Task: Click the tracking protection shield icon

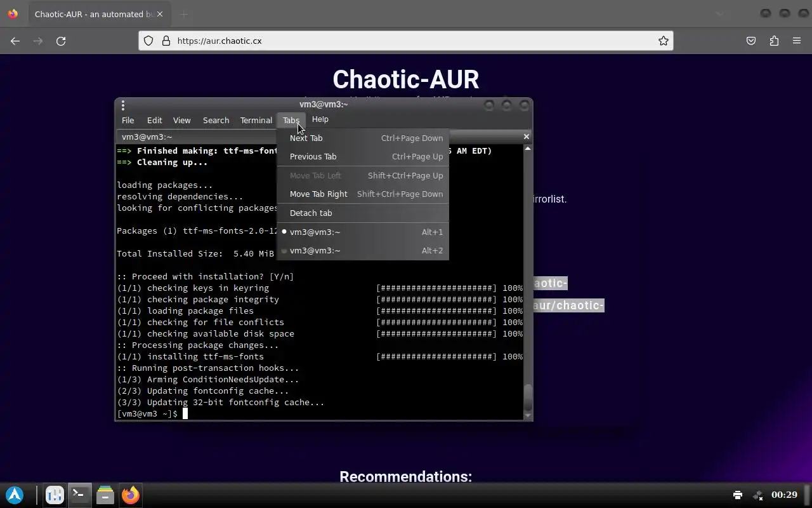Action: 148,41
